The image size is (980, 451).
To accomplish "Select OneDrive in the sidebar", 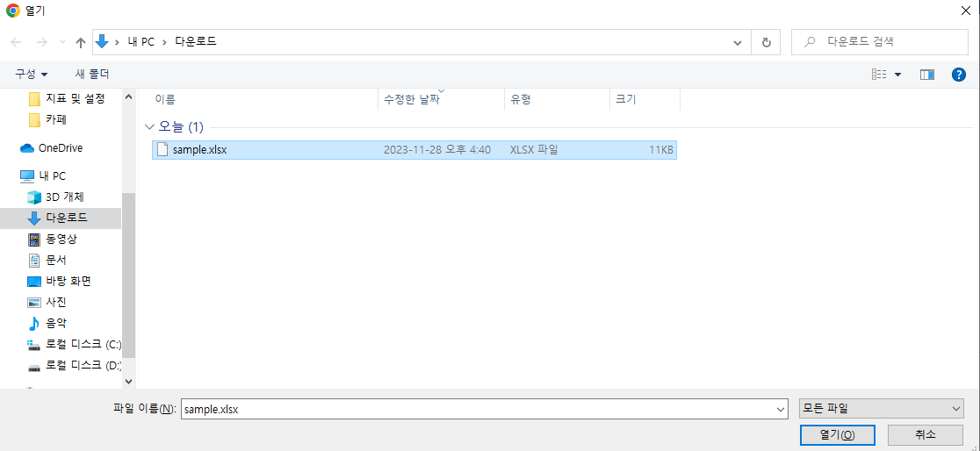I will click(x=60, y=148).
